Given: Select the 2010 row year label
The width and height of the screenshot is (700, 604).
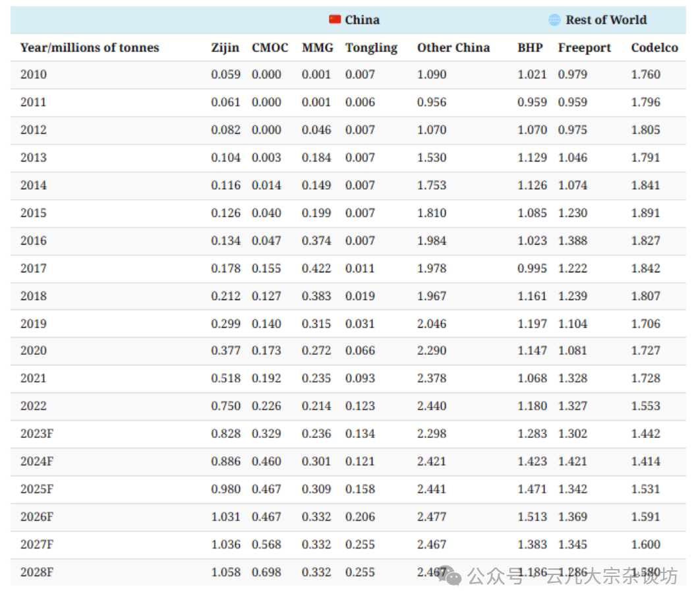Looking at the screenshot, I should [34, 75].
